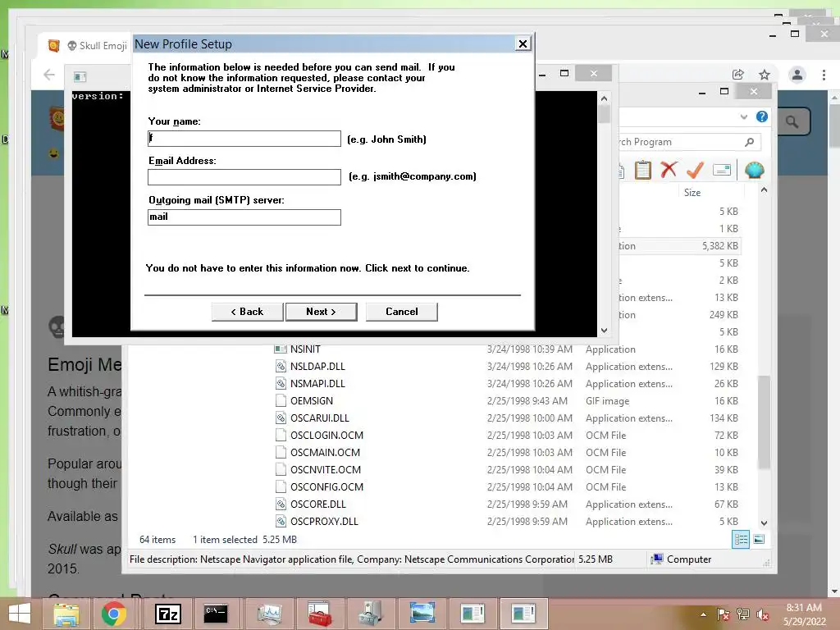Open the clock showing 8:31 AM
Image resolution: width=840 pixels, height=630 pixels.
pyautogui.click(x=804, y=614)
